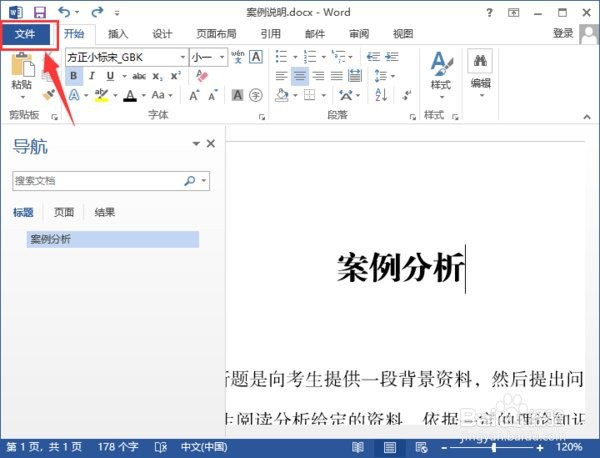Apply superscript formatting
The image size is (600, 458).
pos(176,76)
